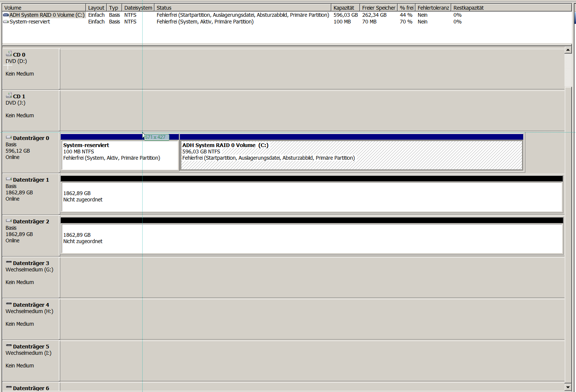Click the Datenträger 0 disk label
This screenshot has height=392, width=576.
coord(31,138)
